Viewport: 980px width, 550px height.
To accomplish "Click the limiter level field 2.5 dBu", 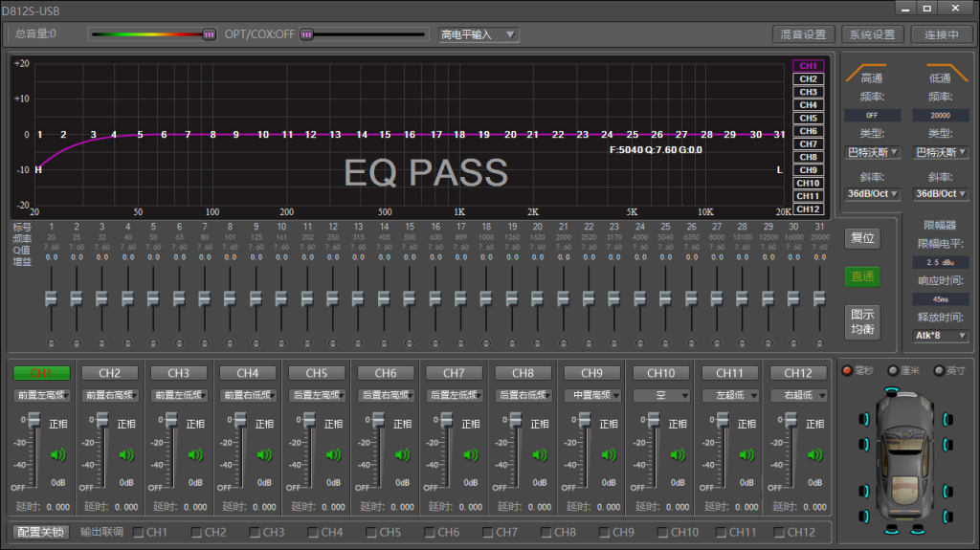I will (x=941, y=262).
